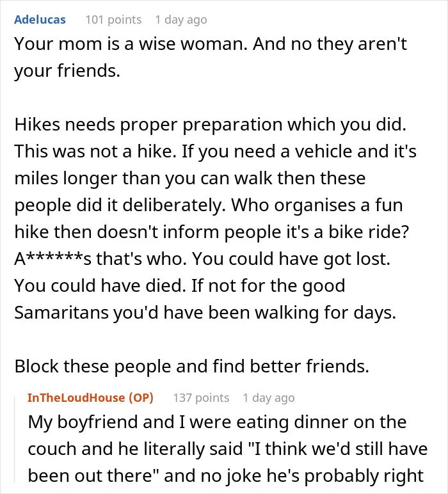448x494 pixels.
Task: Click the 101 points score
Action: click(113, 20)
